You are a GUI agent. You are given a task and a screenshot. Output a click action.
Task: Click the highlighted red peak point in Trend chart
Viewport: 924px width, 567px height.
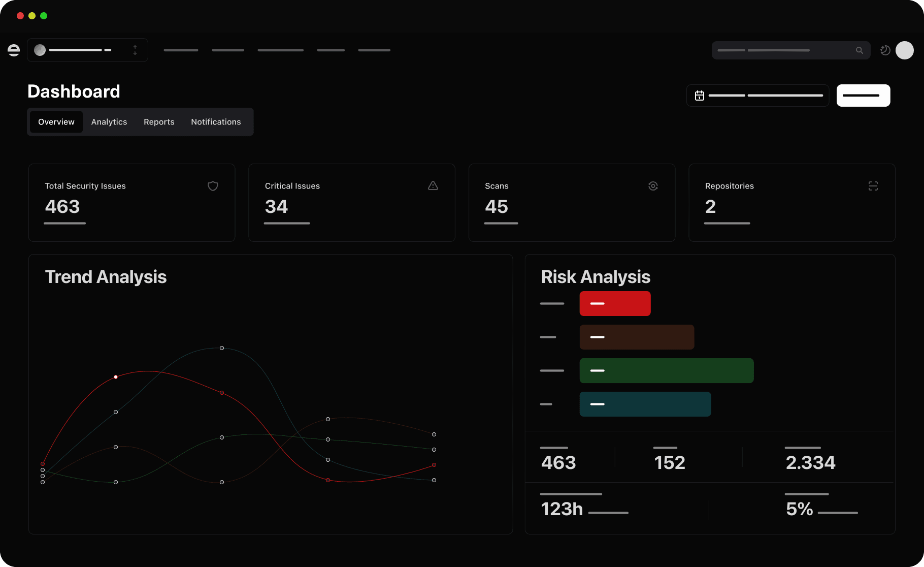pyautogui.click(x=116, y=377)
